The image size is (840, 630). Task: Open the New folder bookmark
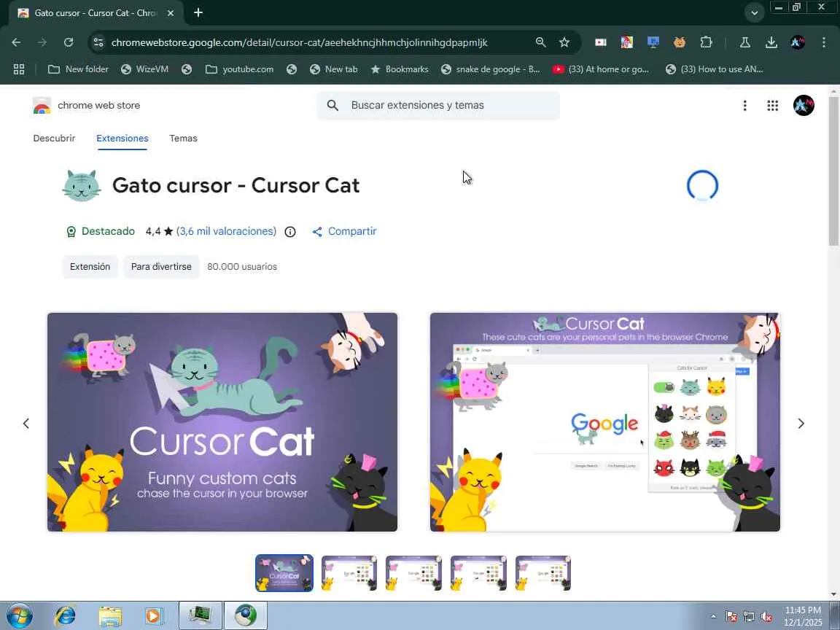pos(78,69)
